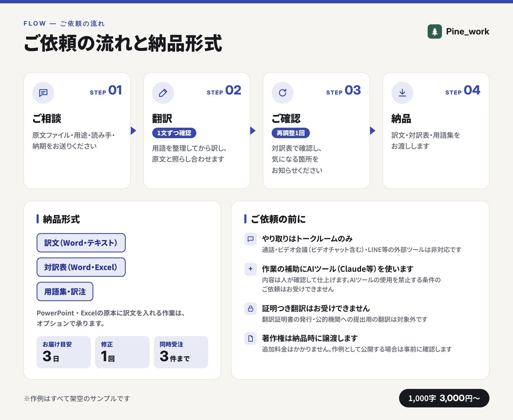
Task: Click the text 原文ファイル・用途・読み手・納期をお送りください
Action: pyautogui.click(x=74, y=141)
